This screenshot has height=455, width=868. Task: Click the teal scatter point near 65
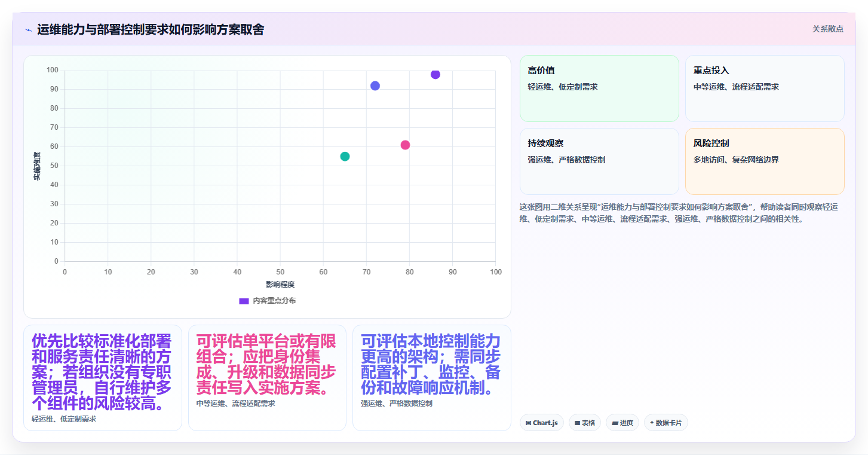(x=345, y=156)
